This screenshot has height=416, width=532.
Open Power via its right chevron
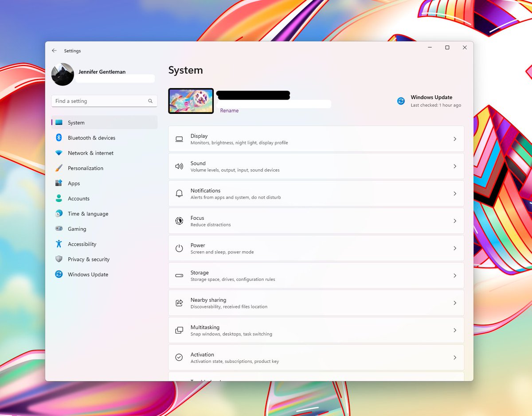click(x=455, y=249)
